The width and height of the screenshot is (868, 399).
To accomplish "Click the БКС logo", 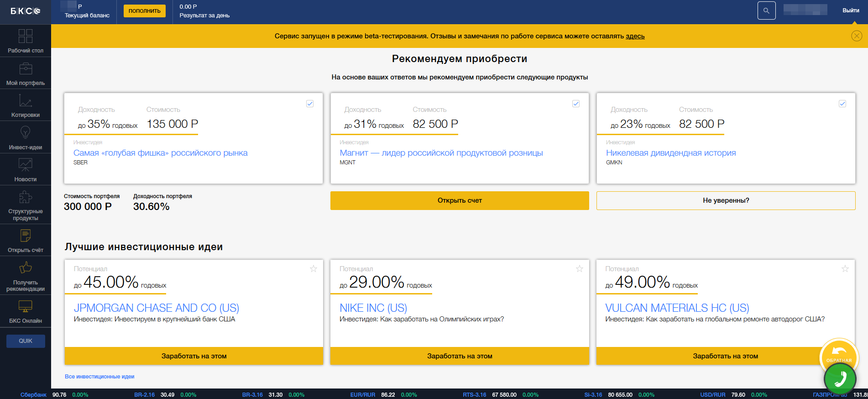I will click(26, 11).
